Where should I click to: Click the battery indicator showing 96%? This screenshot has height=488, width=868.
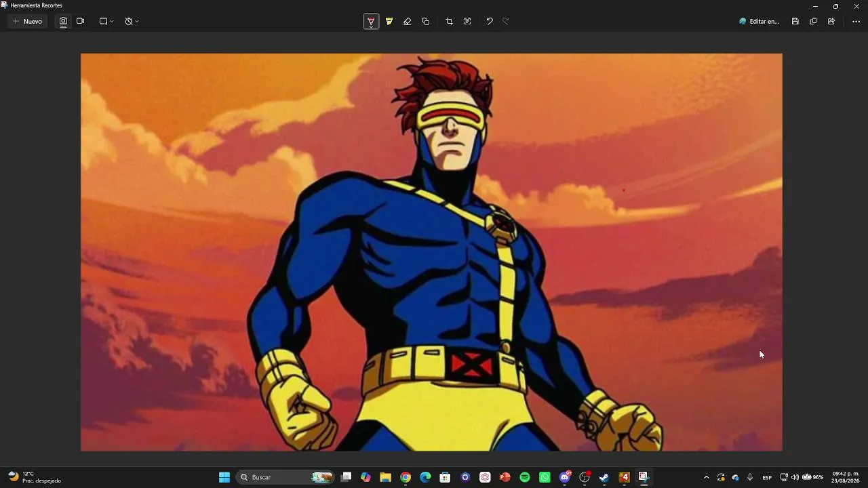point(812,477)
